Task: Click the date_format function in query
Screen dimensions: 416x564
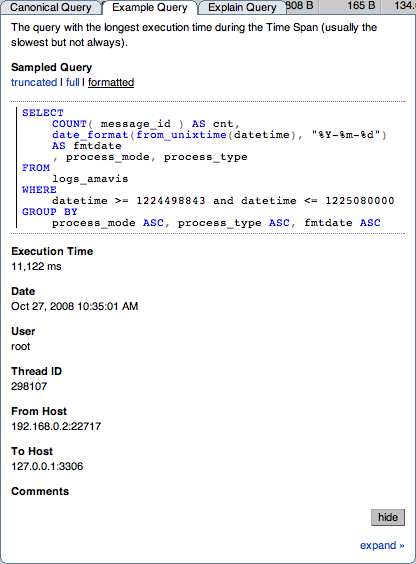Action: (90, 135)
